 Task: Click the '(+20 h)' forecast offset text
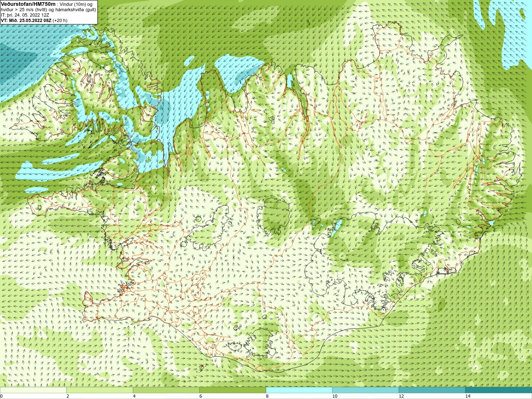(60, 20)
